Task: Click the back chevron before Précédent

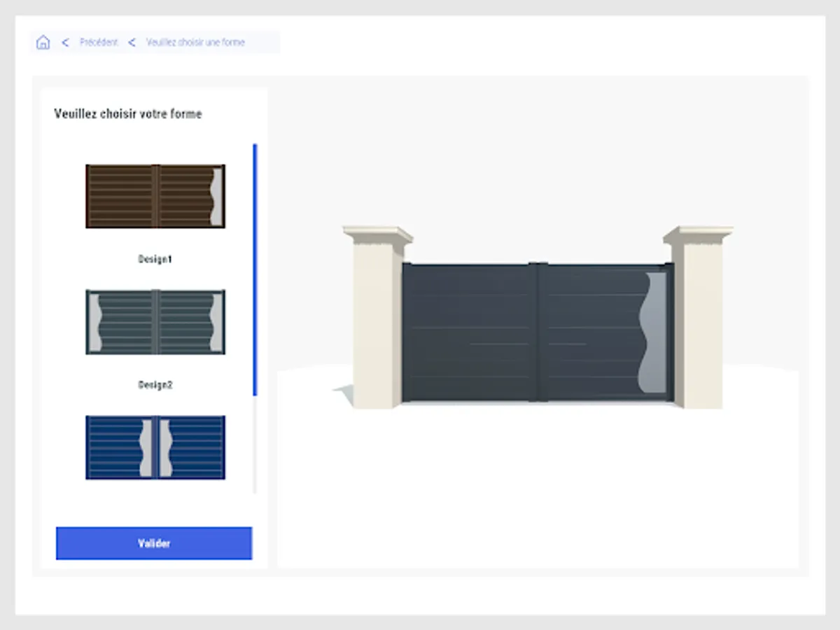Action: (65, 43)
